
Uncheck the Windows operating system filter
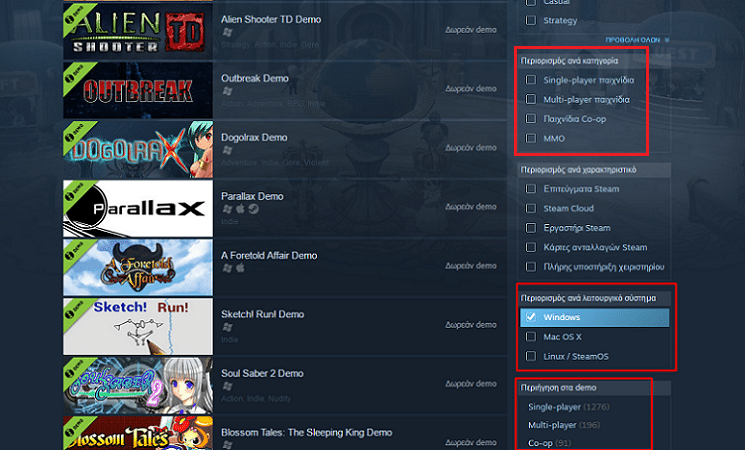(x=531, y=317)
